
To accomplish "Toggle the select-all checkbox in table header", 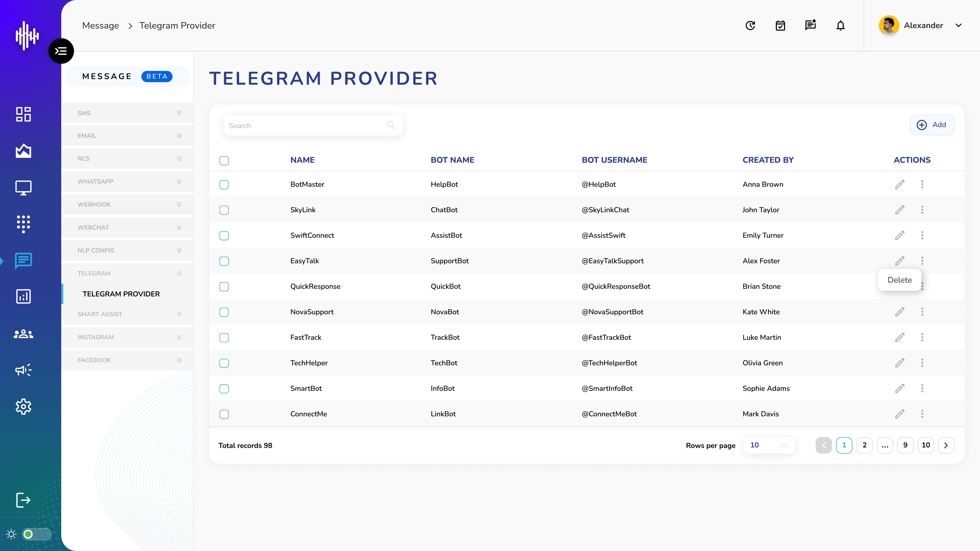I will (x=224, y=161).
